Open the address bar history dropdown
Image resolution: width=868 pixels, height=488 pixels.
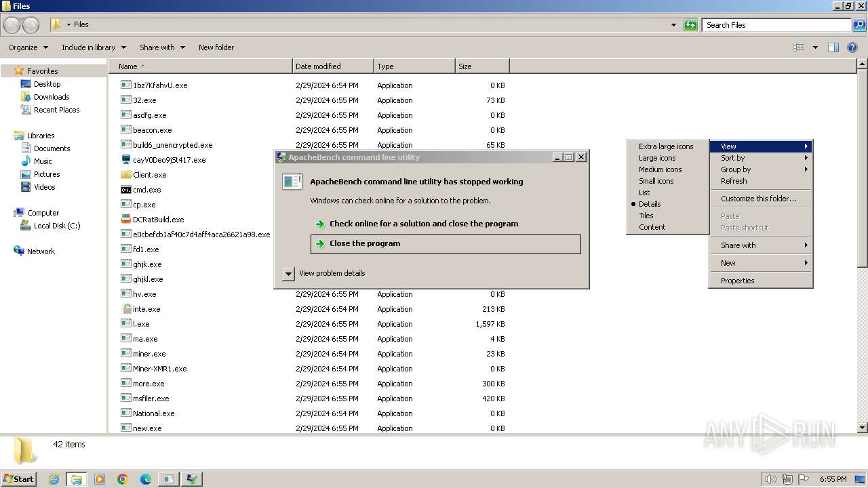[x=673, y=25]
